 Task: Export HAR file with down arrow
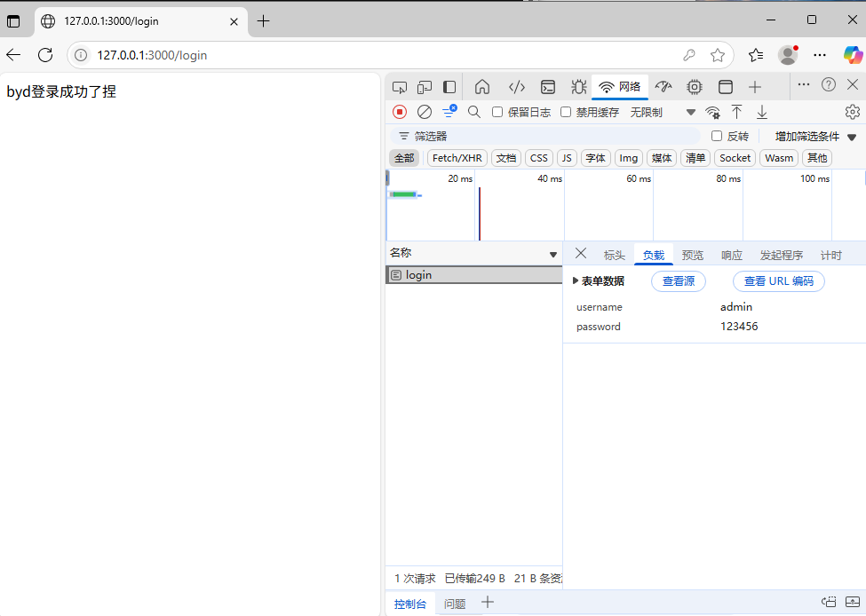coord(762,112)
